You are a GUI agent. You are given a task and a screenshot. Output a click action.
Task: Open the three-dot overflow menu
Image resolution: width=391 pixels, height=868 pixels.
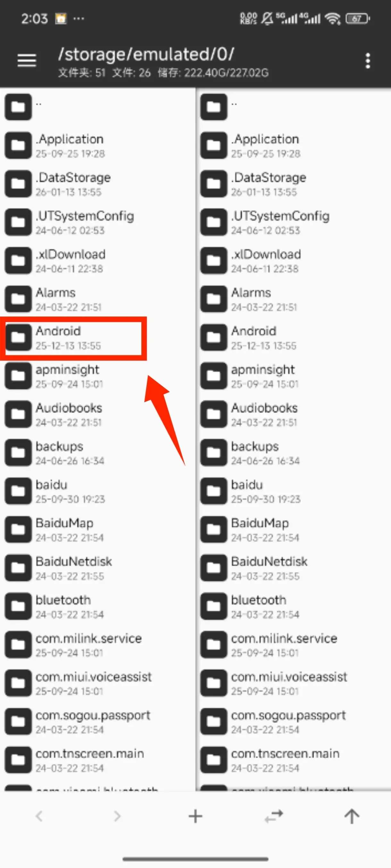pos(368,61)
